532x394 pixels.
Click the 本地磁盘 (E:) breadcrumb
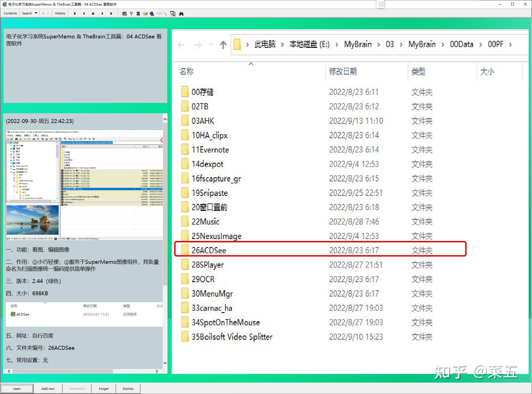tap(309, 44)
